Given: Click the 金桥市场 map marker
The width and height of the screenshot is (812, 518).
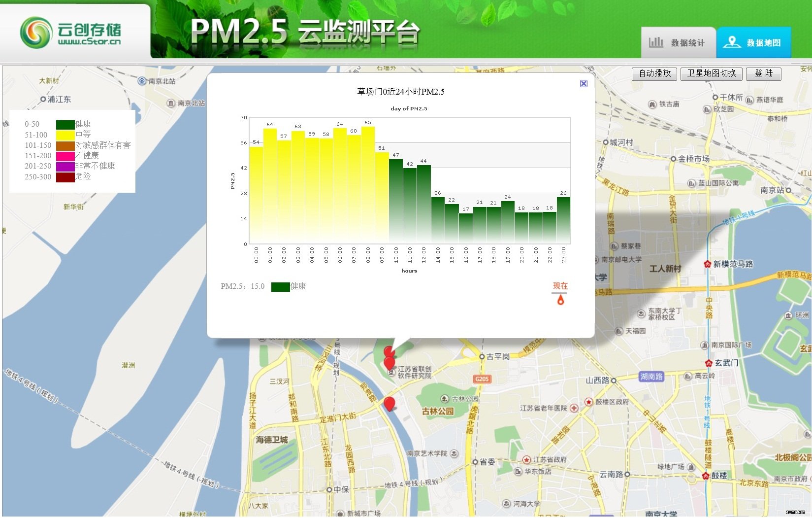Looking at the screenshot, I should [674, 159].
